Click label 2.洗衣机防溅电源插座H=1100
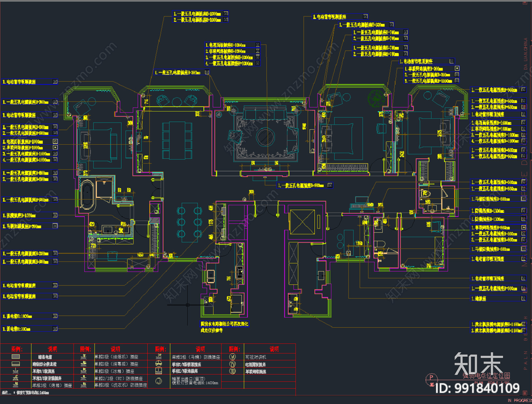The height and width of the screenshot is (404, 532). pyautogui.click(x=497, y=330)
